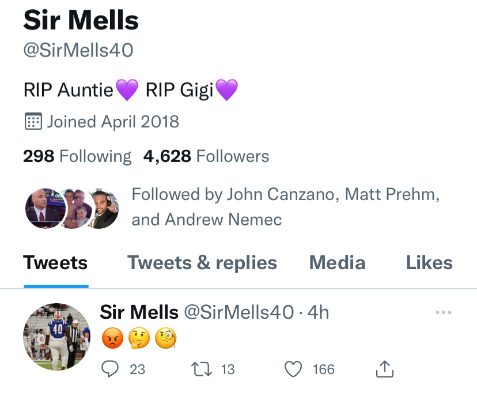
Task: Retweet the emoji tweet
Action: [x=201, y=369]
